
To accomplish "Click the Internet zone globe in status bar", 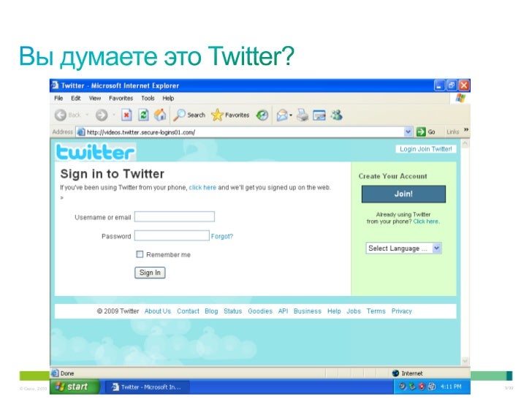I will pyautogui.click(x=395, y=373).
